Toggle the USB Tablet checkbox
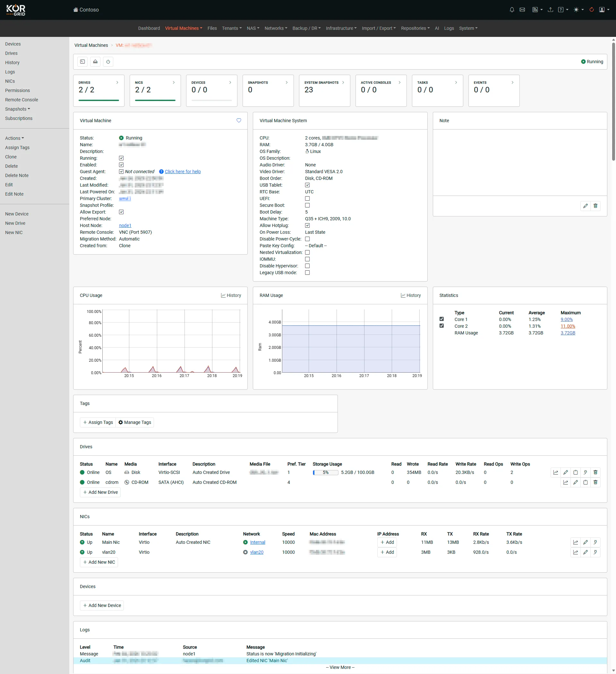 [307, 185]
